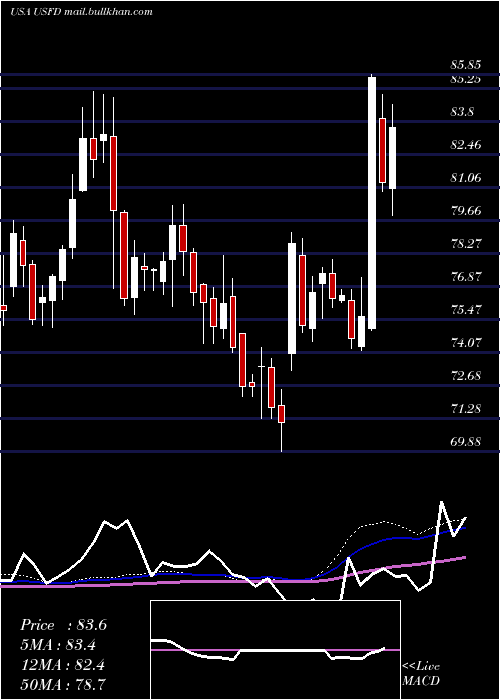
Task: Select the 72.68 price level label
Action: pyautogui.click(x=466, y=375)
